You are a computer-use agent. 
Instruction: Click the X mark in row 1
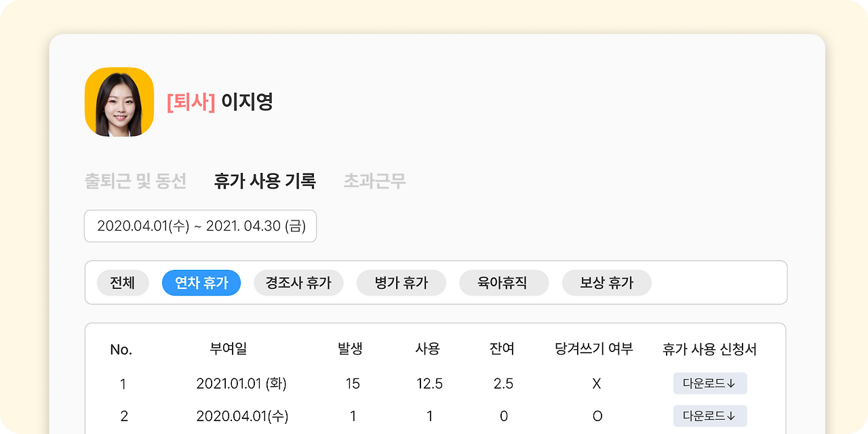596,383
